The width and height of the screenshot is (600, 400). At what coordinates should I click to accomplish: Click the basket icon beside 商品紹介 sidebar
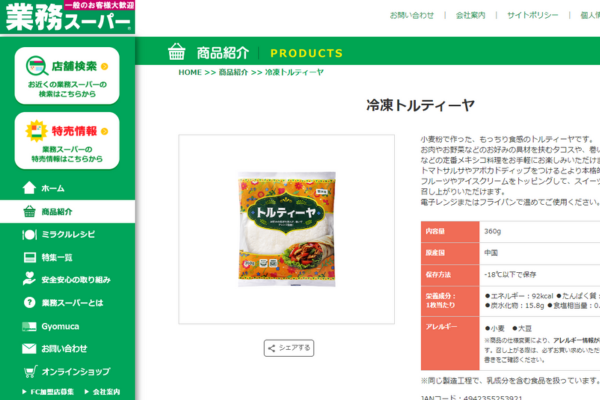click(29, 211)
